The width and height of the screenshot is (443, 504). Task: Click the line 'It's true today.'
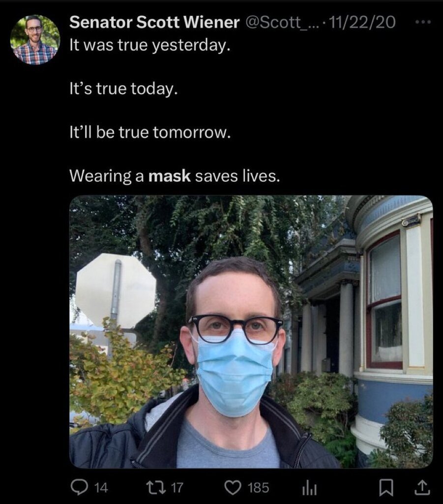[123, 89]
